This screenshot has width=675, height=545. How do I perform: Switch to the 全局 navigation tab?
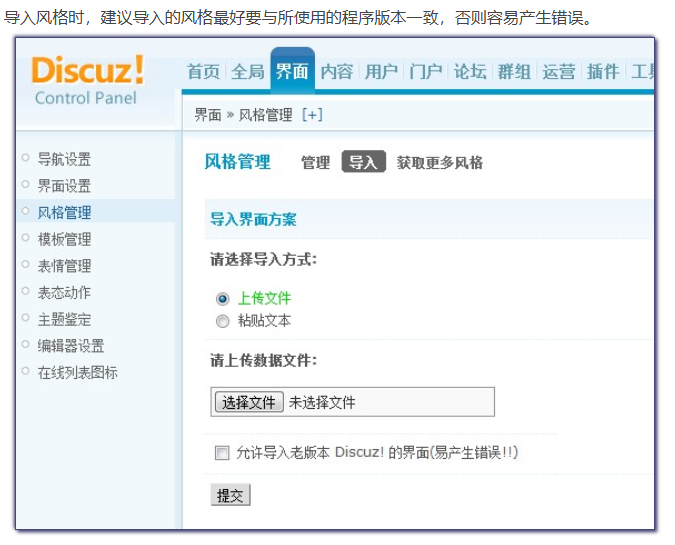tap(248, 71)
